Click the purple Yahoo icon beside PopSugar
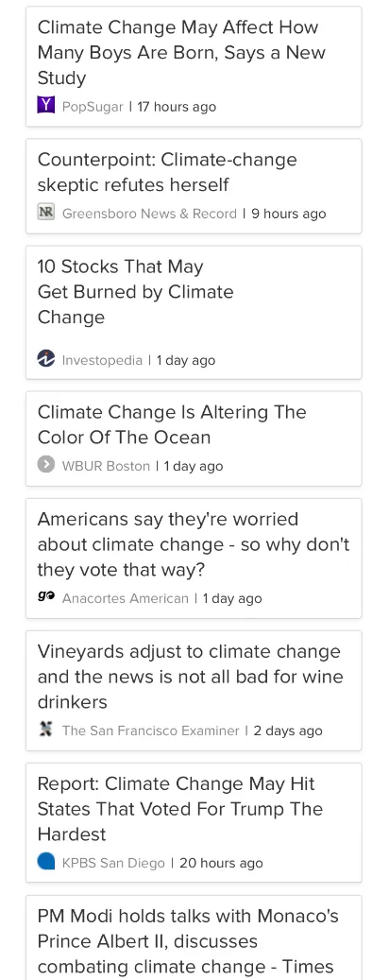 point(46,105)
